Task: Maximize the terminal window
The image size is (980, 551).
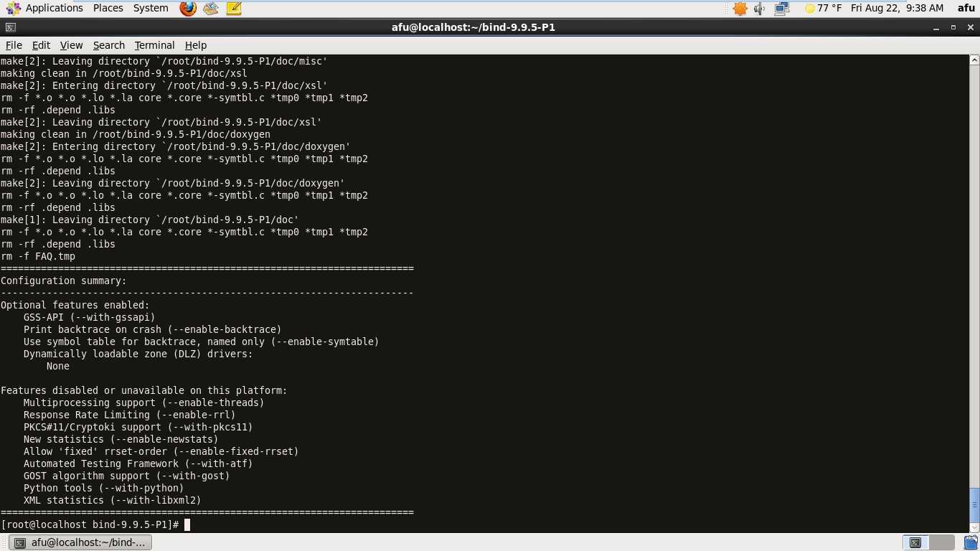Action: click(x=953, y=27)
